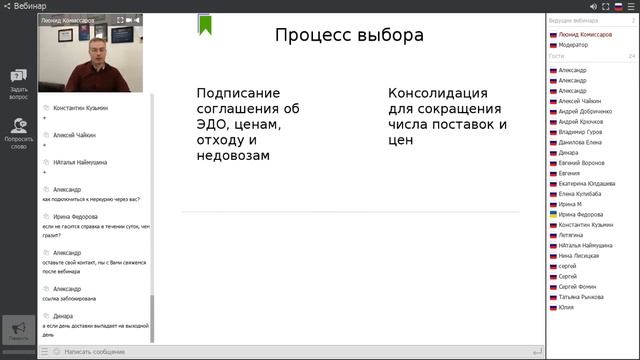Collapse the Гости section header

pos(591,56)
